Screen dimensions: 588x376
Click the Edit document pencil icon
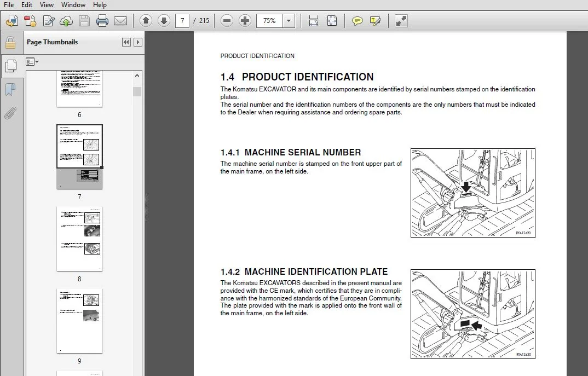48,21
